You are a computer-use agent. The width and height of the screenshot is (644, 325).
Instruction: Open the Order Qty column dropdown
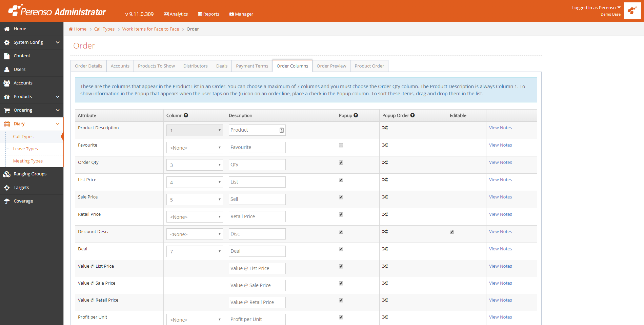tap(195, 165)
